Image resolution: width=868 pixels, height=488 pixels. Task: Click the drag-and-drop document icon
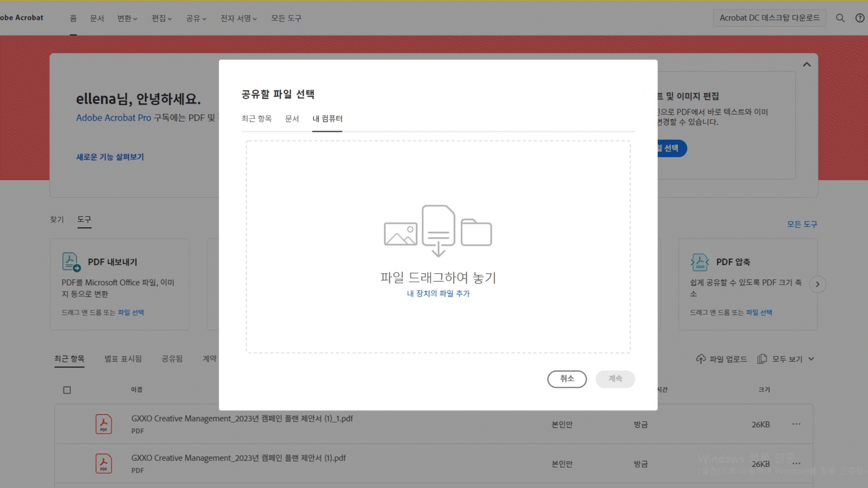point(438,230)
